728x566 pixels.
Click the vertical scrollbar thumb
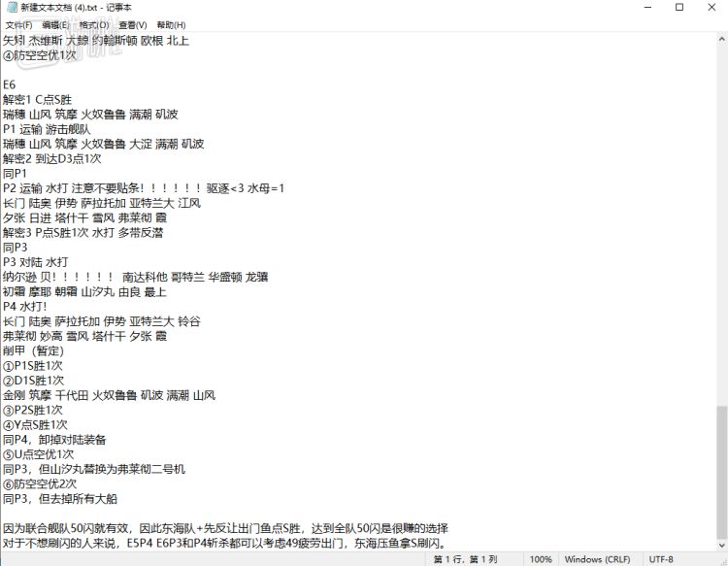pyautogui.click(x=722, y=472)
